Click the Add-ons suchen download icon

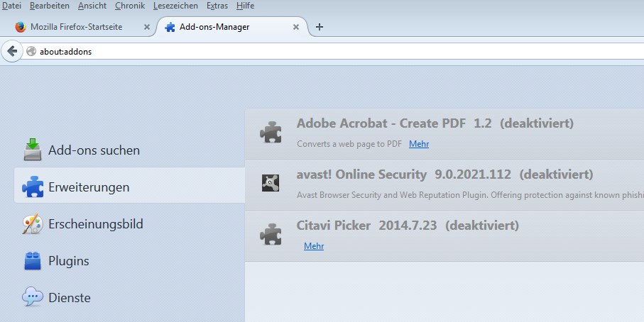point(33,150)
